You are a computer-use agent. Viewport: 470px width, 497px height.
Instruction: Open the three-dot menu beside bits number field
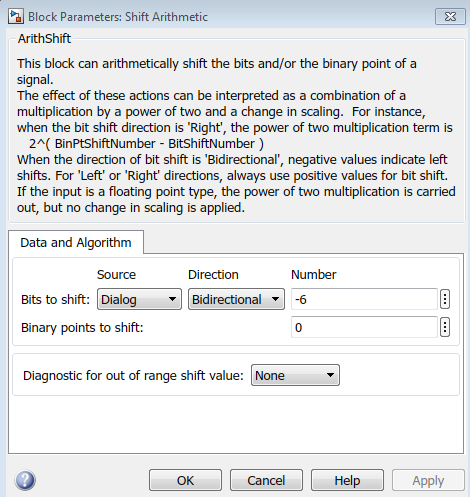click(445, 299)
